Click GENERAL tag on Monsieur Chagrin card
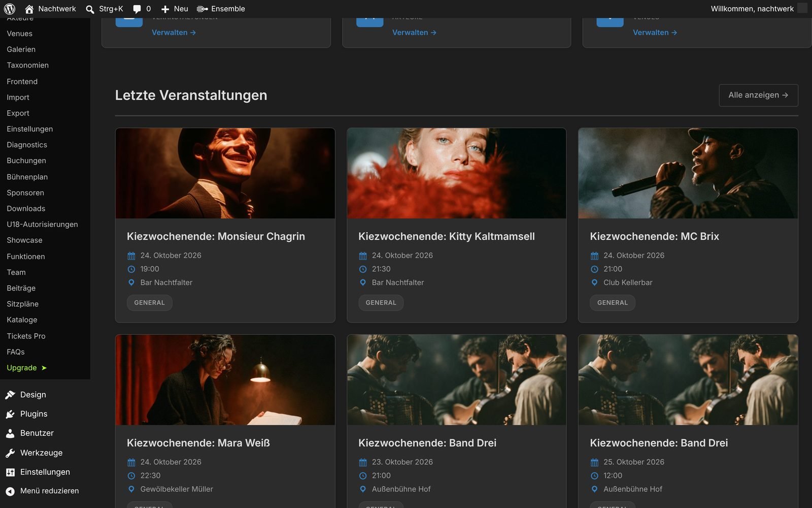This screenshot has height=508, width=812. pos(150,303)
